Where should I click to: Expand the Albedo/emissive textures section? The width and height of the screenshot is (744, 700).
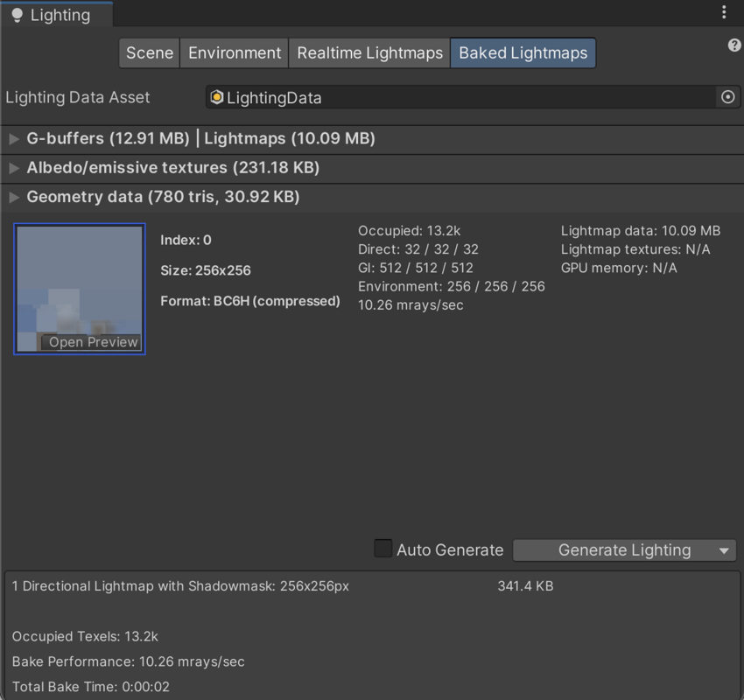14,167
